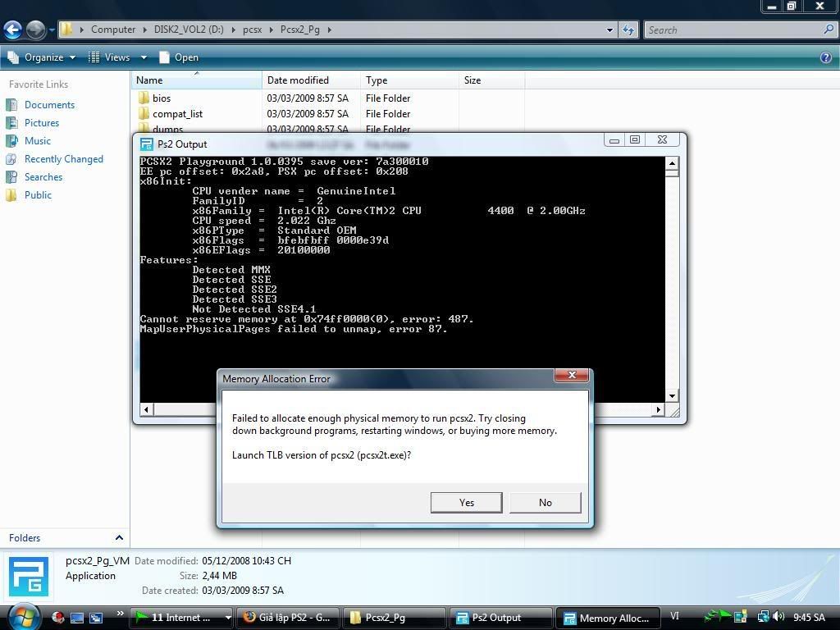Image resolution: width=840 pixels, height=630 pixels.
Task: Click the Search input field
Action: click(733, 30)
